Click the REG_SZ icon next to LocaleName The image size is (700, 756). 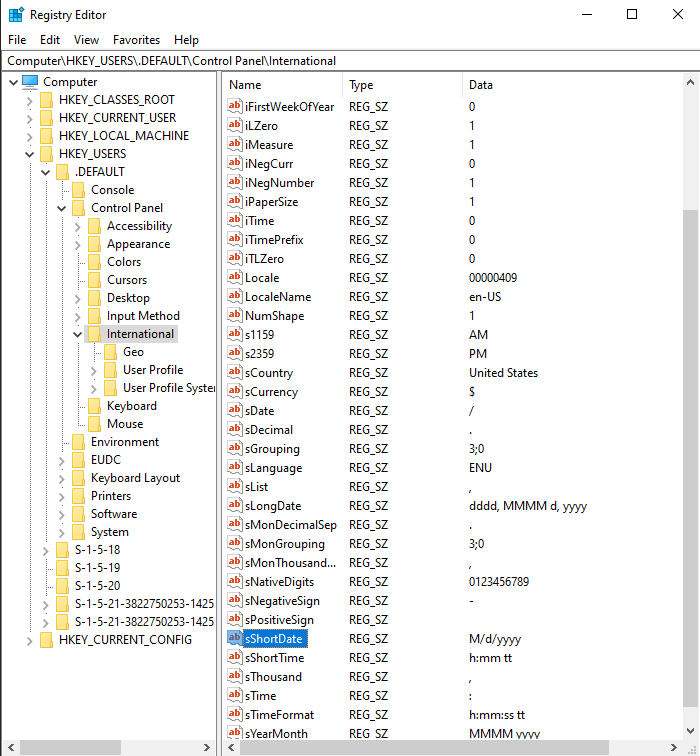pyautogui.click(x=235, y=297)
